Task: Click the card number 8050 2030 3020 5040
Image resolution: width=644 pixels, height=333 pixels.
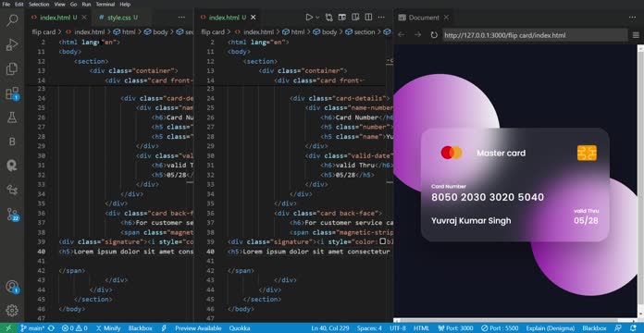Action: click(488, 198)
